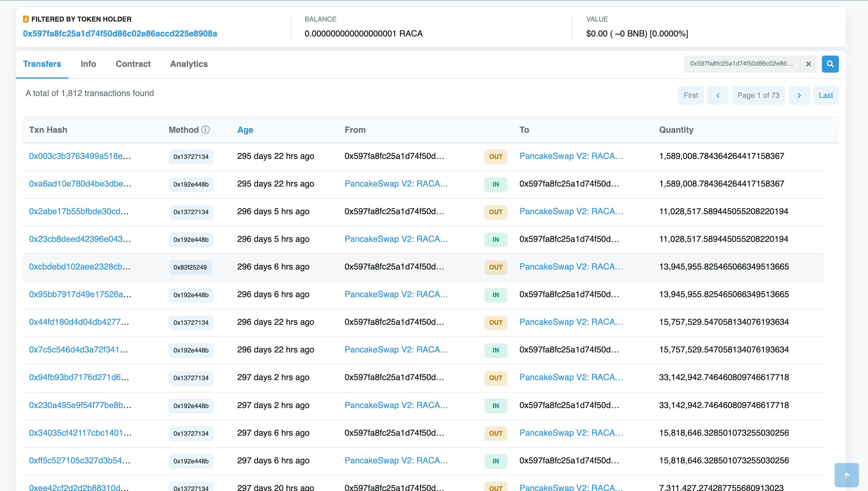Go to the previous page via left chevron
Viewport: 868px width, 491px height.
click(718, 95)
